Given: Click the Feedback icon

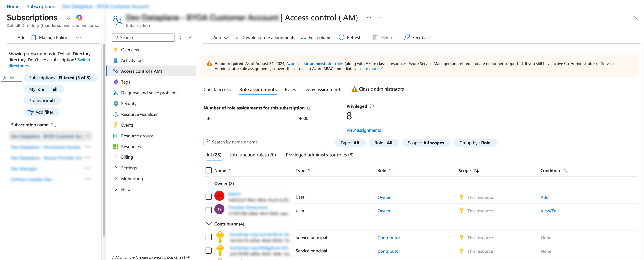Looking at the screenshot, I should click(407, 37).
